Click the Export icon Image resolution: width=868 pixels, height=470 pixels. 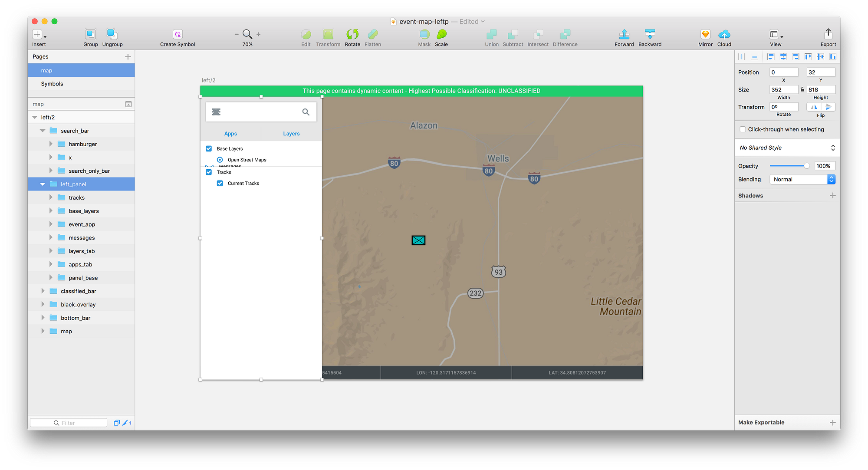pos(828,34)
